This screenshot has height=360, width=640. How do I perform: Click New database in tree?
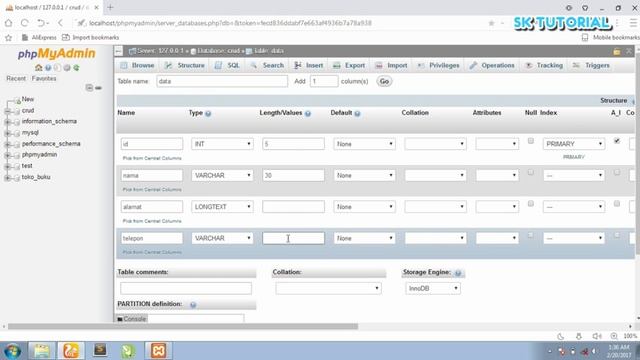27,99
